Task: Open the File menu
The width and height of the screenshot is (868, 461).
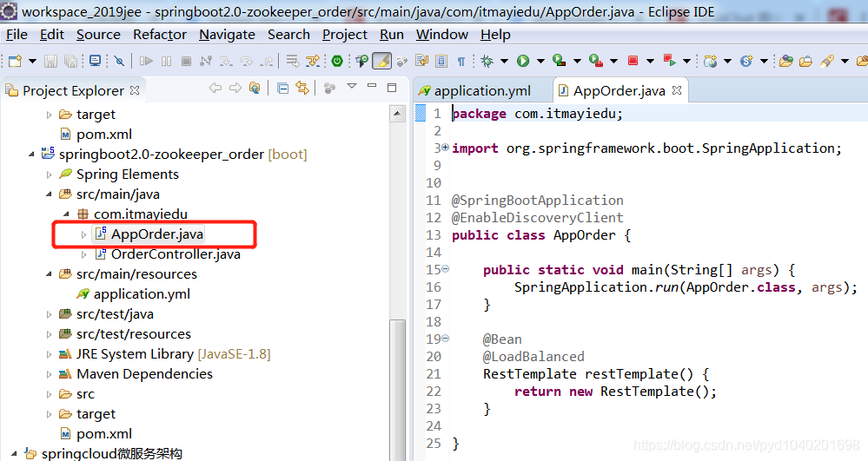Action: [17, 35]
